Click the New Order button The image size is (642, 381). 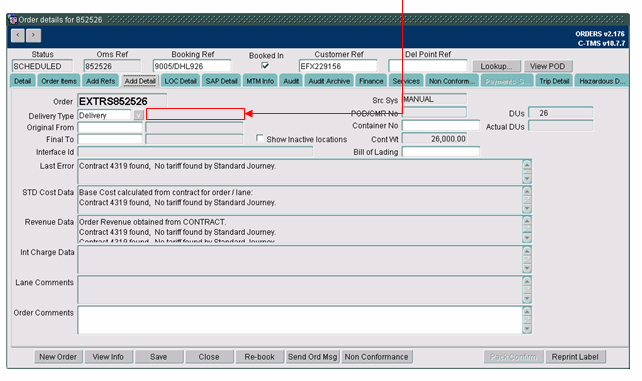coord(58,357)
